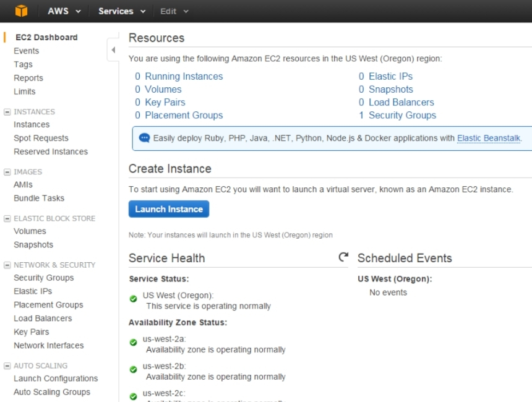Click green check icon for us-west-2a
This screenshot has height=402, width=532.
pos(134,342)
